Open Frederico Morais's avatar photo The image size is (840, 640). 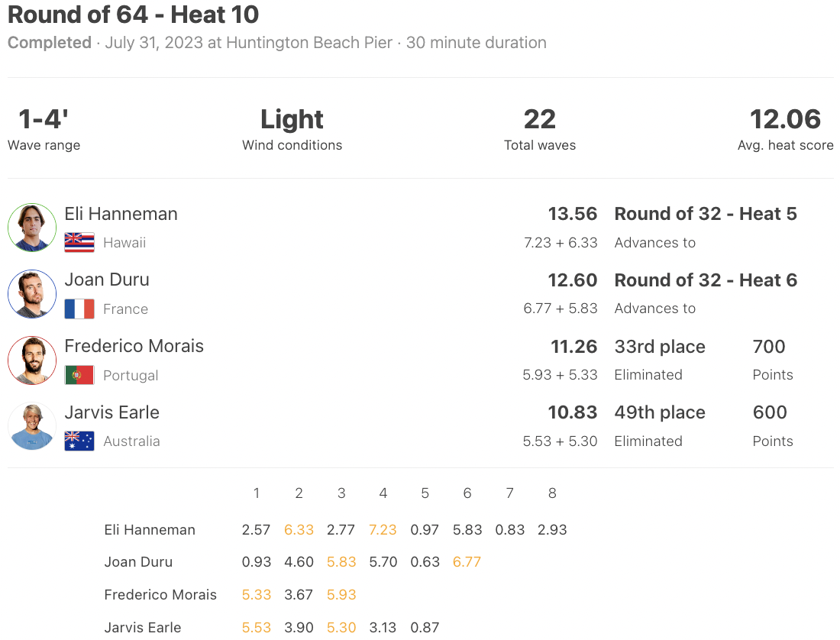tap(32, 360)
